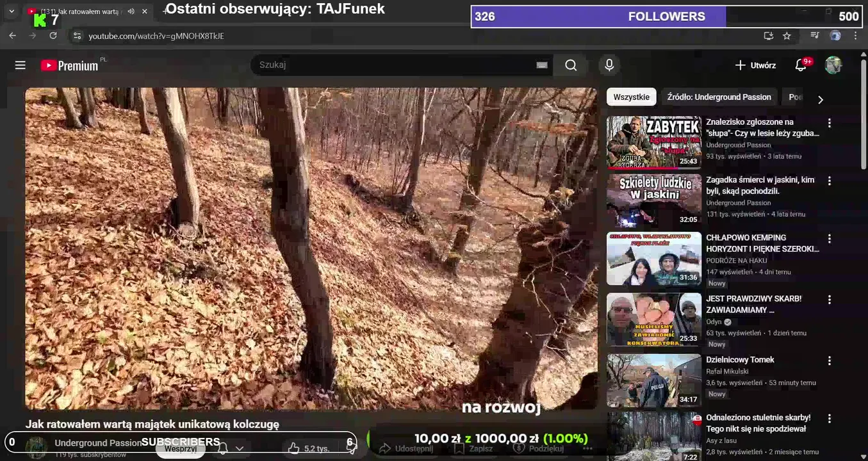Open the on-screen keyboard in search box
Viewport: 868px width, 461px height.
click(542, 65)
